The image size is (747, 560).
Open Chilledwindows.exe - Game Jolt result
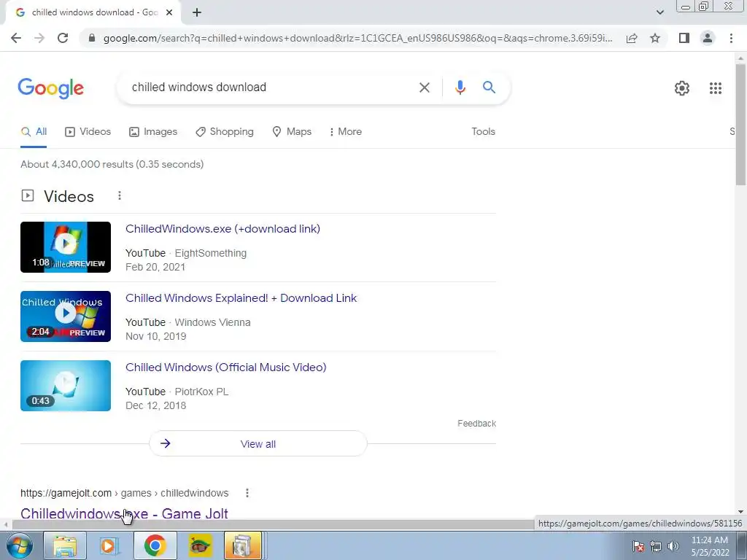pos(124,513)
